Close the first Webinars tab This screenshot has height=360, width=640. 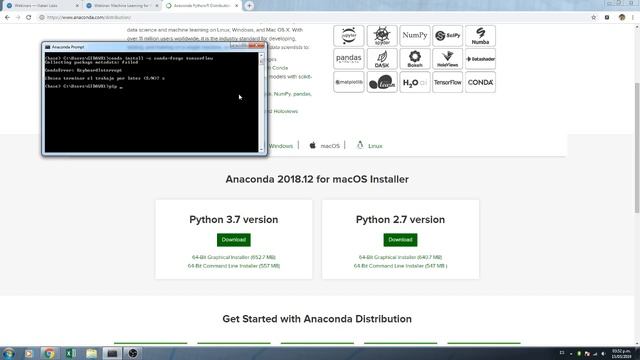tap(77, 6)
